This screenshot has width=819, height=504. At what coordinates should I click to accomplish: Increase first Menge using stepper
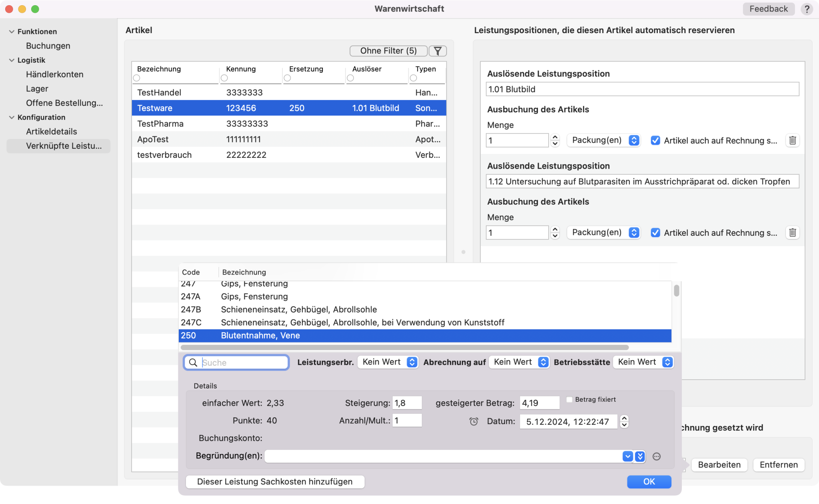point(555,137)
